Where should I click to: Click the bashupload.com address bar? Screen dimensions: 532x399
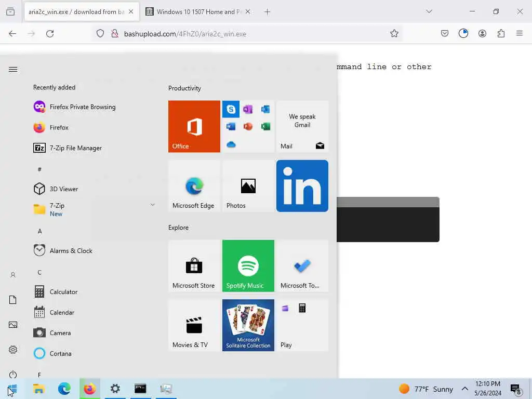[x=247, y=34]
